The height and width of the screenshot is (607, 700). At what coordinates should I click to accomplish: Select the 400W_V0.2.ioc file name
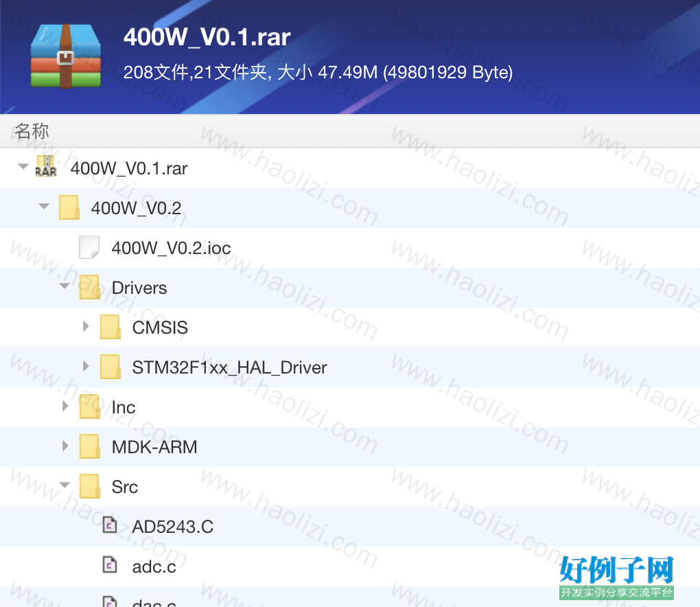click(x=172, y=248)
